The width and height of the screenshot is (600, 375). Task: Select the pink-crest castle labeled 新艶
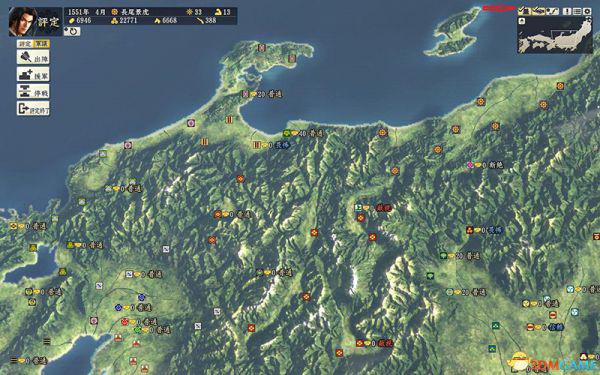tap(470, 165)
